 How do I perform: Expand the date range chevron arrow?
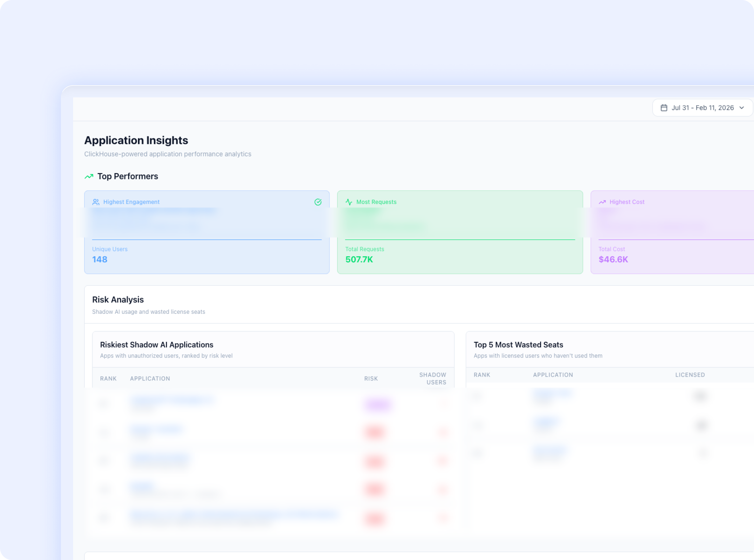pyautogui.click(x=742, y=108)
